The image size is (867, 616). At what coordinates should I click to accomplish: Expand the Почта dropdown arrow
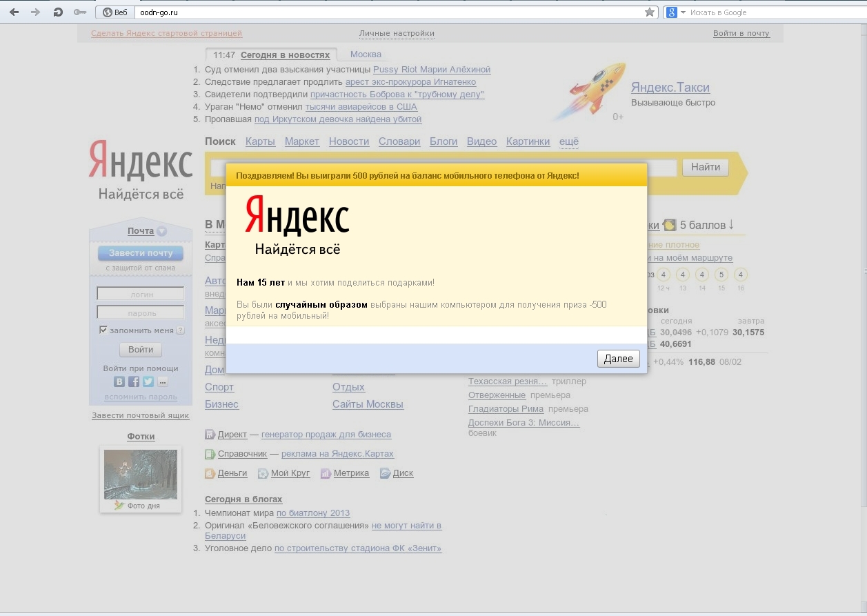coord(161,232)
